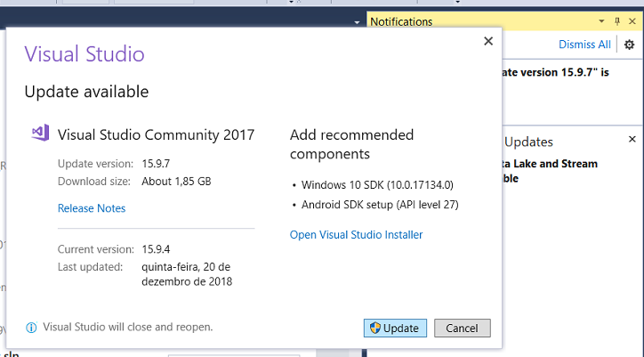The width and height of the screenshot is (644, 357).
Task: Click the 'Update available' heading
Action: 86,92
